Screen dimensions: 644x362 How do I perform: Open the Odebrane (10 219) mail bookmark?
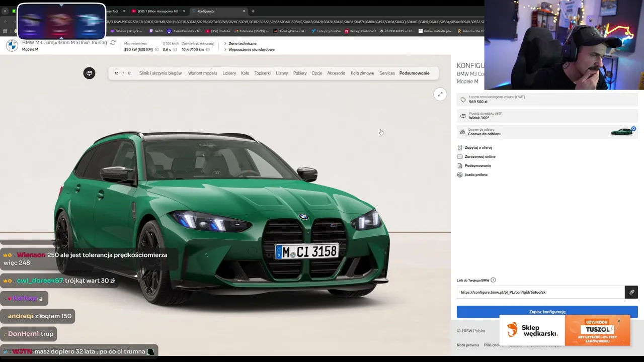pyautogui.click(x=251, y=31)
